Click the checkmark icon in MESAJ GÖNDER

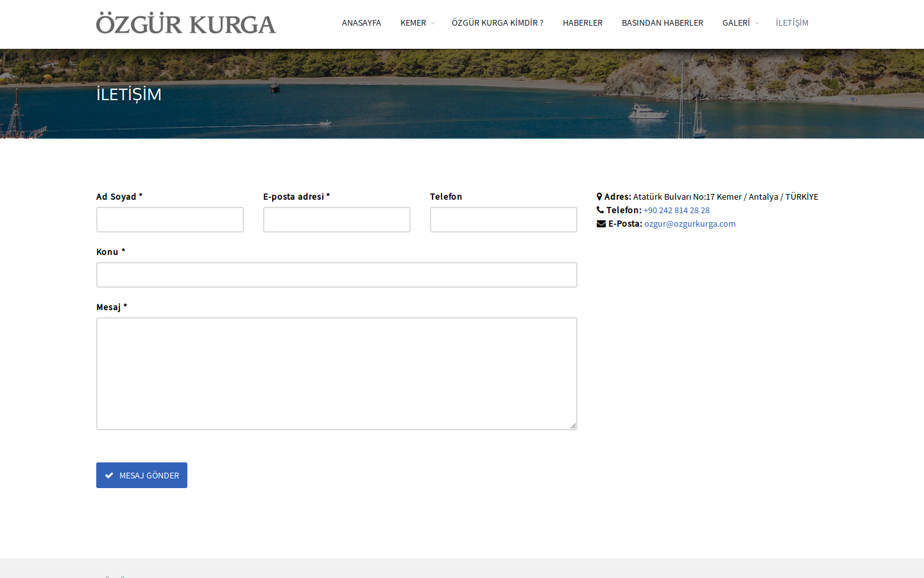coord(109,476)
